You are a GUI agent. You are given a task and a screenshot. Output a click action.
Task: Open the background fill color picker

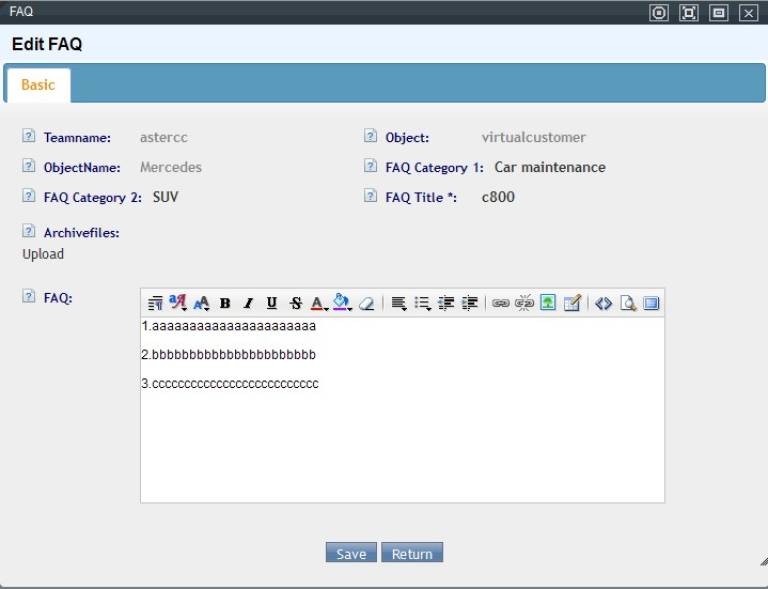tap(342, 303)
